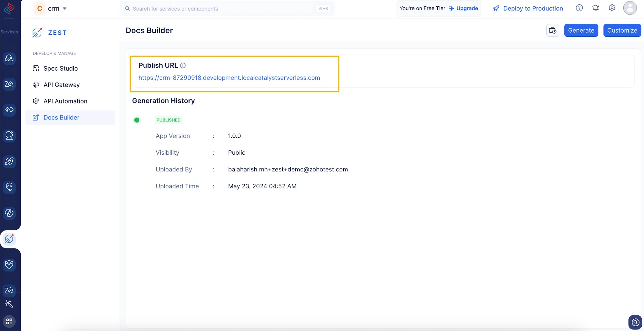Click the Publish URL info icon
The height and width of the screenshot is (331, 644).
(183, 65)
